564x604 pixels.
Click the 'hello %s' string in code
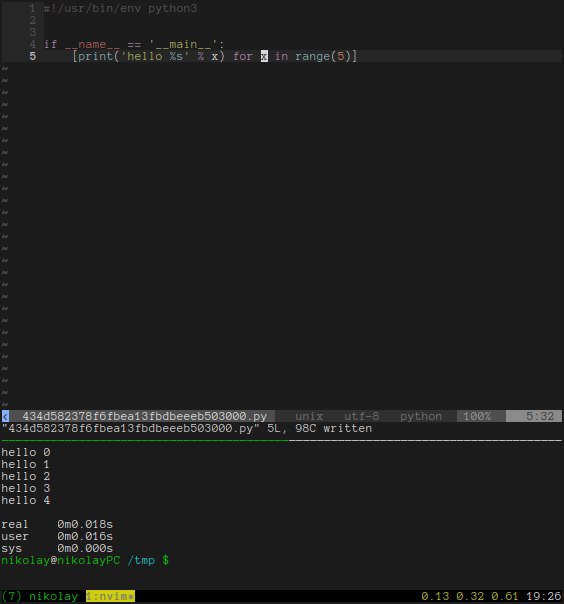coord(155,56)
